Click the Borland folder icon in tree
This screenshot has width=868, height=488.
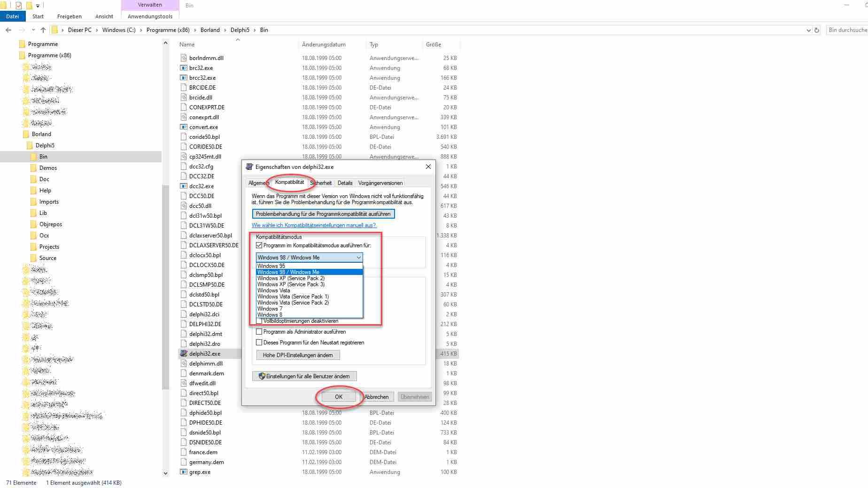26,134
